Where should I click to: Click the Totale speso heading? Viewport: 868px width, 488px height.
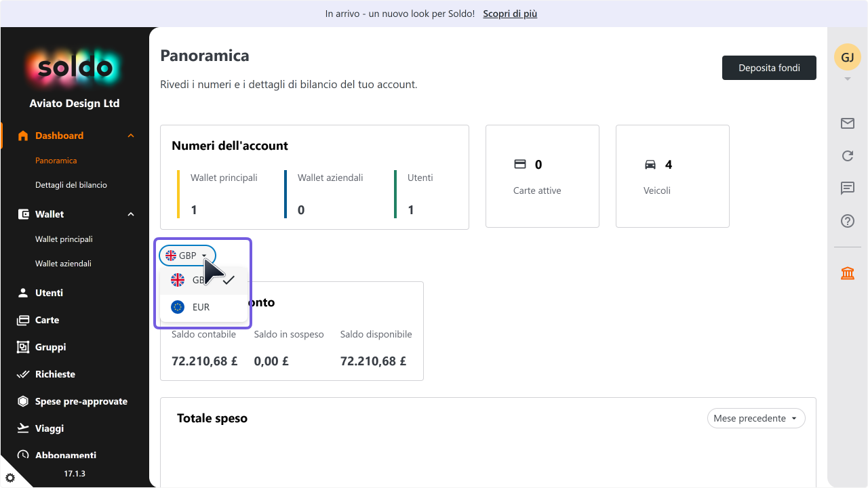point(212,418)
